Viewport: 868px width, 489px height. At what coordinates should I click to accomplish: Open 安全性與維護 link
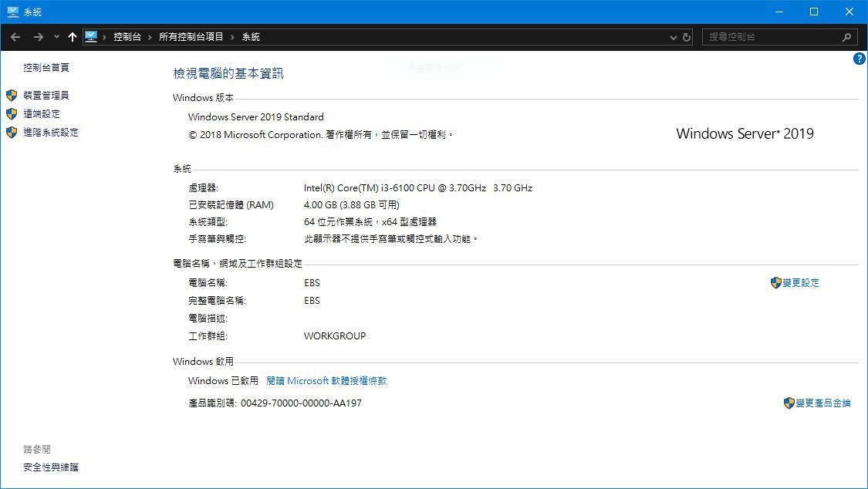pos(51,467)
